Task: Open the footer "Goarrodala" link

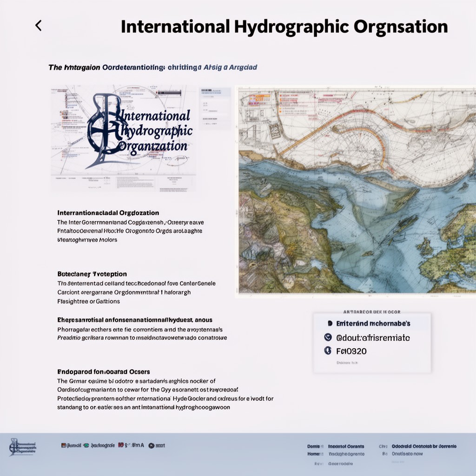Action: (340, 463)
